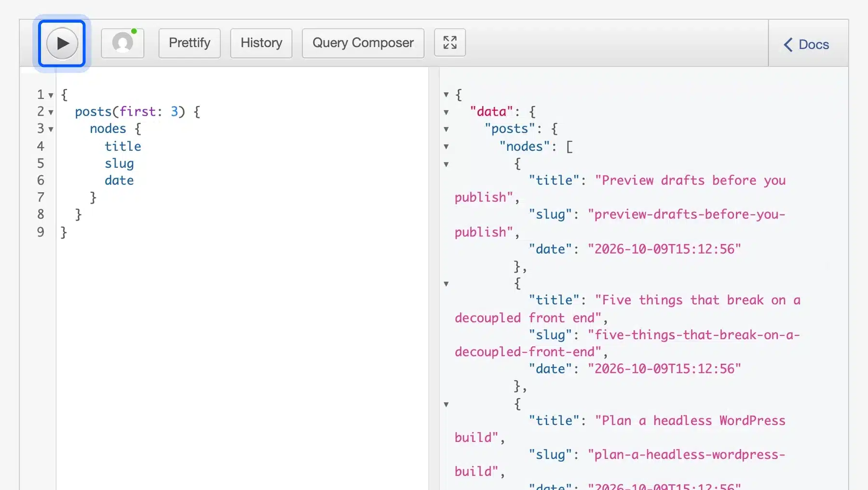Collapse the posts(first: 3) block on line 2
This screenshot has width=868, height=490.
51,112
